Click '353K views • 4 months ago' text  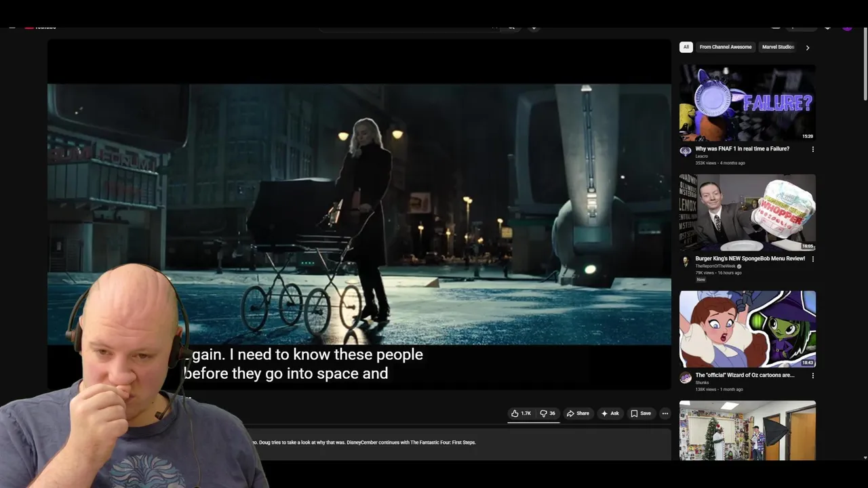coord(720,163)
